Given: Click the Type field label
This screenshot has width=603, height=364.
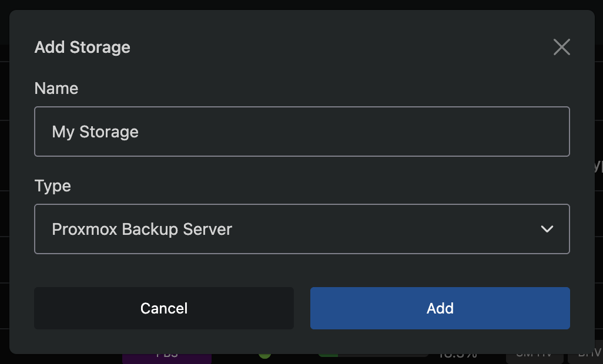Looking at the screenshot, I should point(52,186).
